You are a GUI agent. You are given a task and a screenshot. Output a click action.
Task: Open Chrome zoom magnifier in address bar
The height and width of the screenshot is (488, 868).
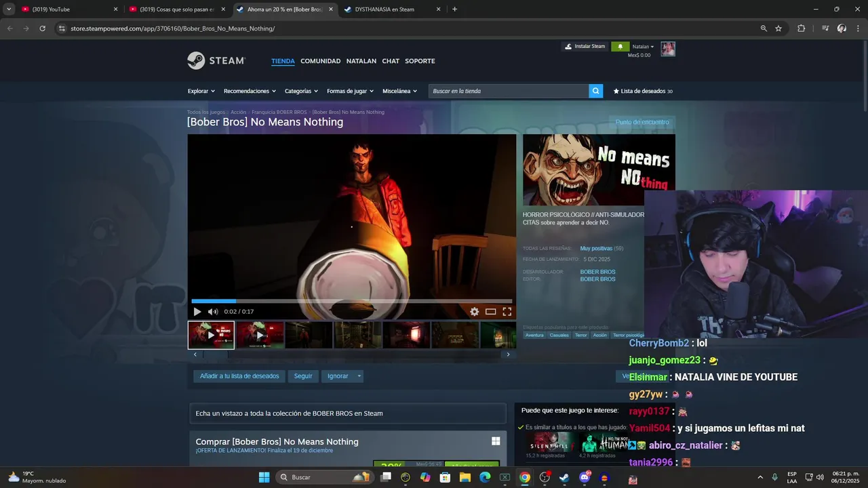764,28
